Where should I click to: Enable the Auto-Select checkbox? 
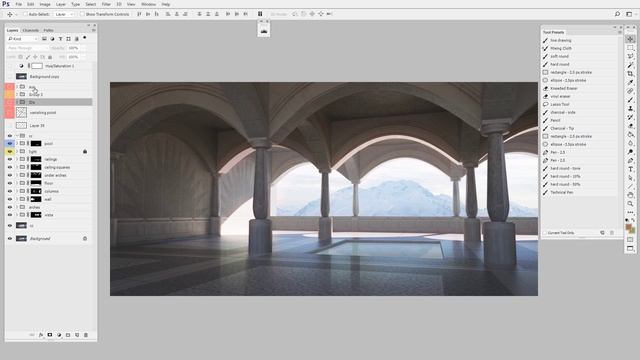[25, 14]
